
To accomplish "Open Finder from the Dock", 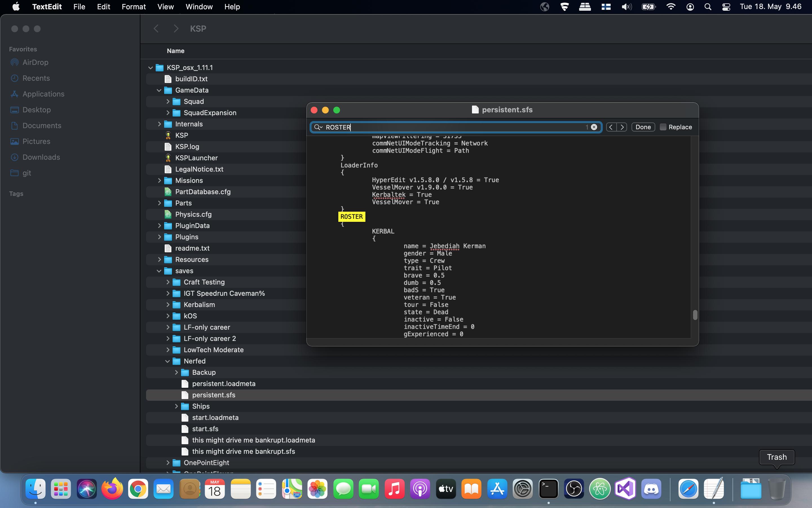I will click(35, 489).
